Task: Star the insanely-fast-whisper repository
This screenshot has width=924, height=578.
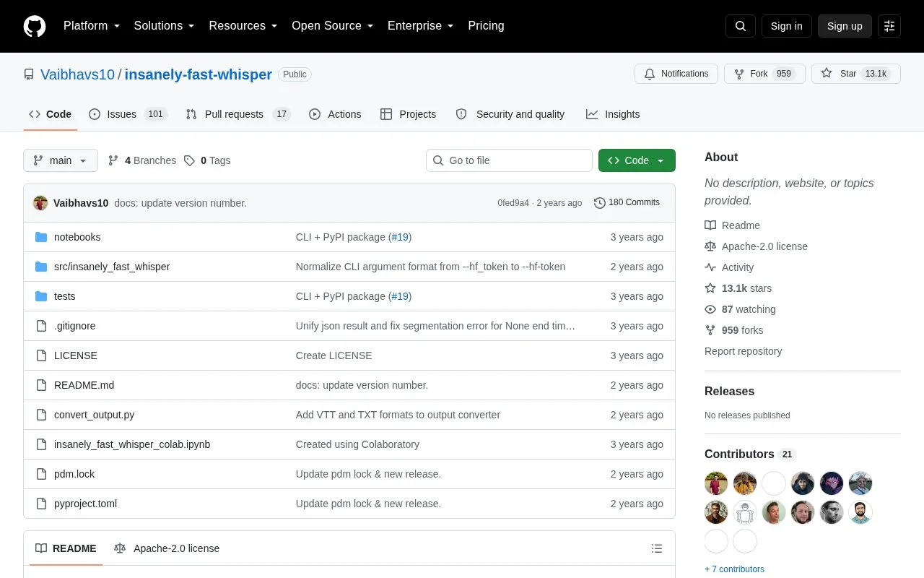Action: click(856, 74)
